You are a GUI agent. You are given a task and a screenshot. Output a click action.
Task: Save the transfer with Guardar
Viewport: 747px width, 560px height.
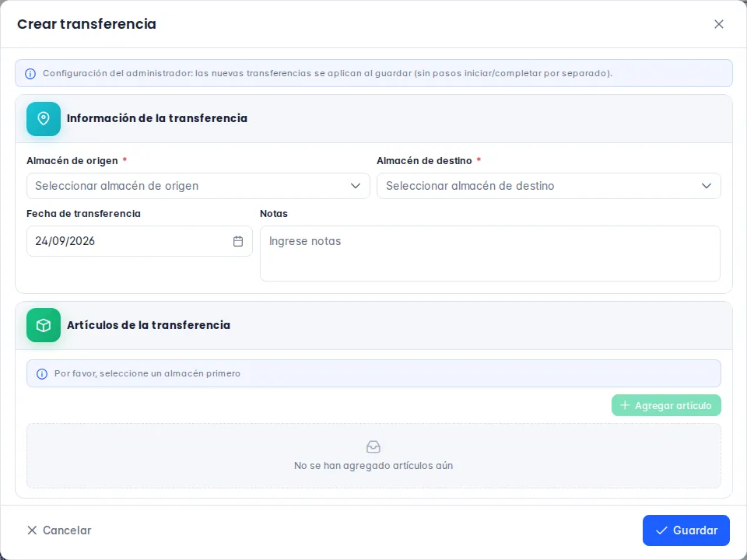(x=686, y=530)
